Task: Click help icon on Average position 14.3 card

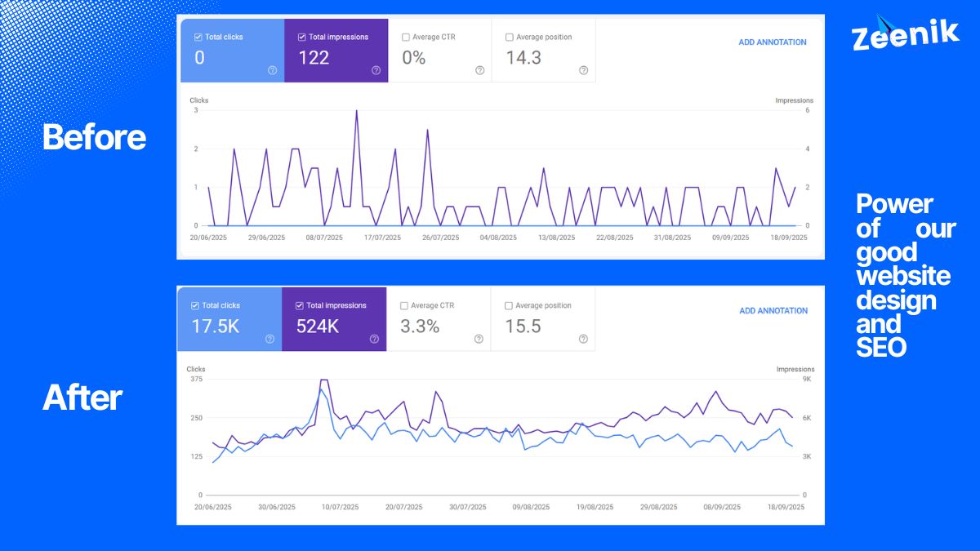Action: [x=583, y=70]
